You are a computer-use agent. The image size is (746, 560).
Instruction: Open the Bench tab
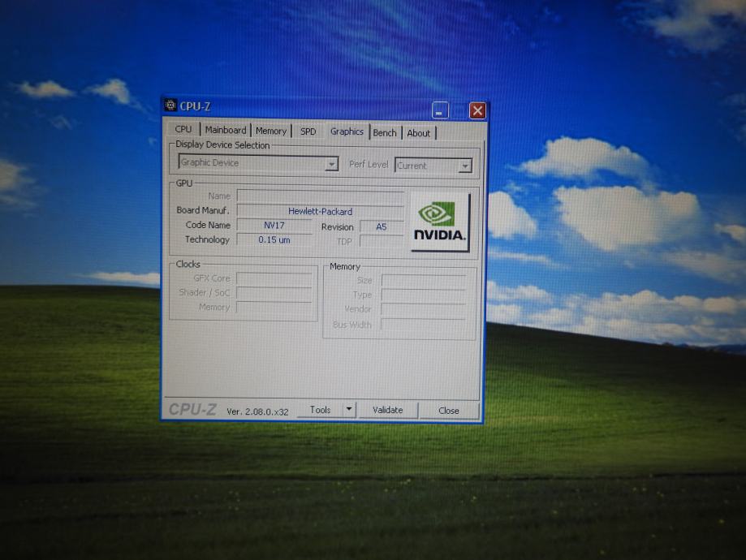385,133
